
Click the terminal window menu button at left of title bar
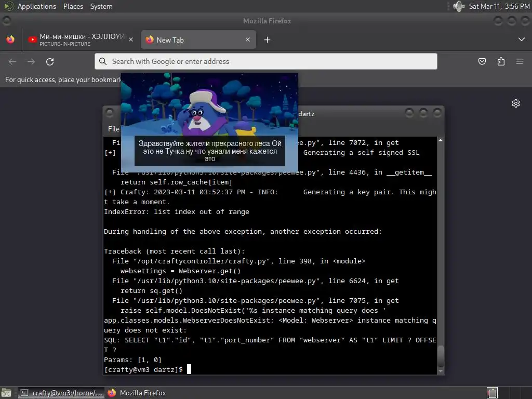(x=110, y=113)
